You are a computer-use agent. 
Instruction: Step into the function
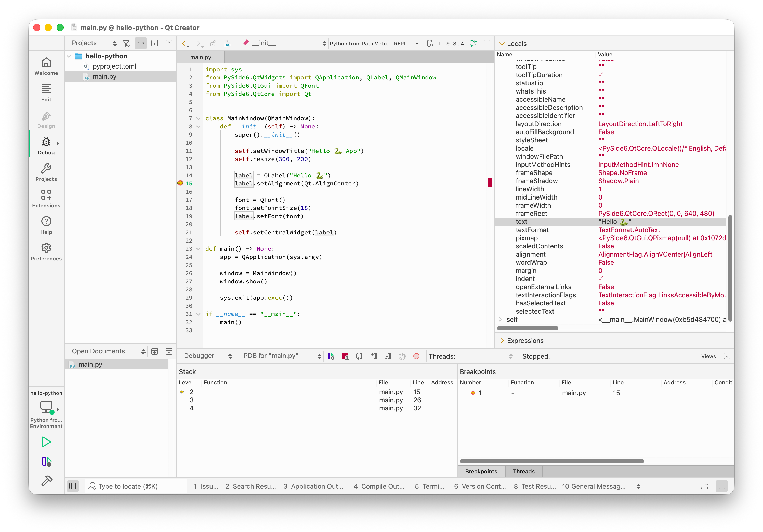374,356
